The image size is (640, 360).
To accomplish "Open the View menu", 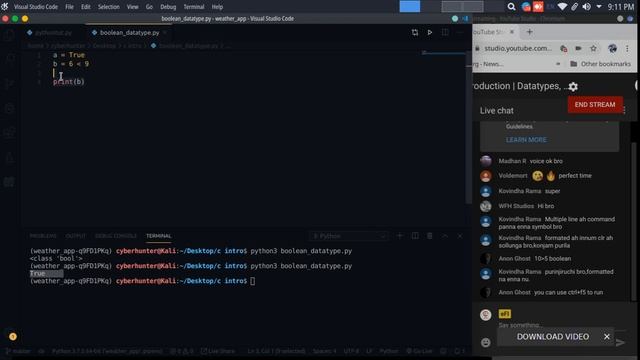I will [x=132, y=7].
